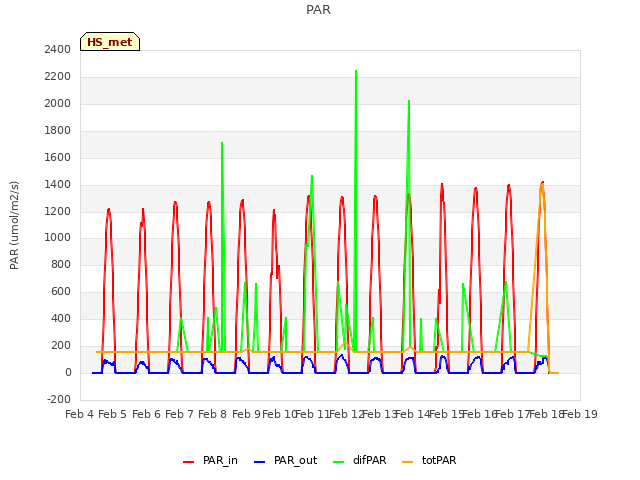Toggle the difPAR legend entry
640x480 pixels.
pos(360,460)
